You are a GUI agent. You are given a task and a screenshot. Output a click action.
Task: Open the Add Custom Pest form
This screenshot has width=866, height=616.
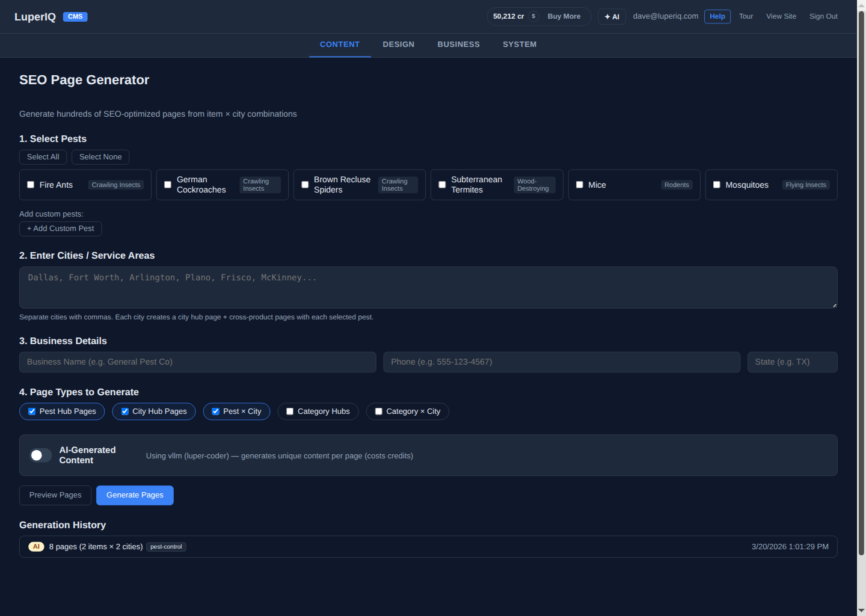[x=60, y=229]
